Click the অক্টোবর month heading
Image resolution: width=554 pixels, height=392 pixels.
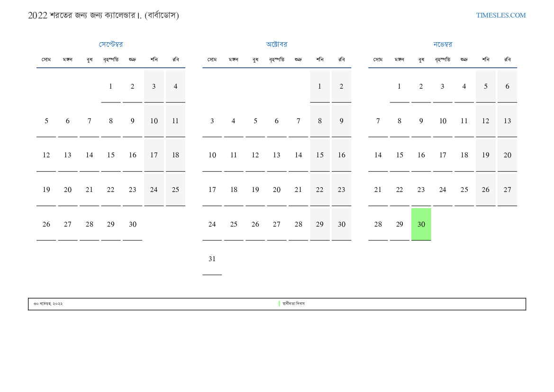277,45
